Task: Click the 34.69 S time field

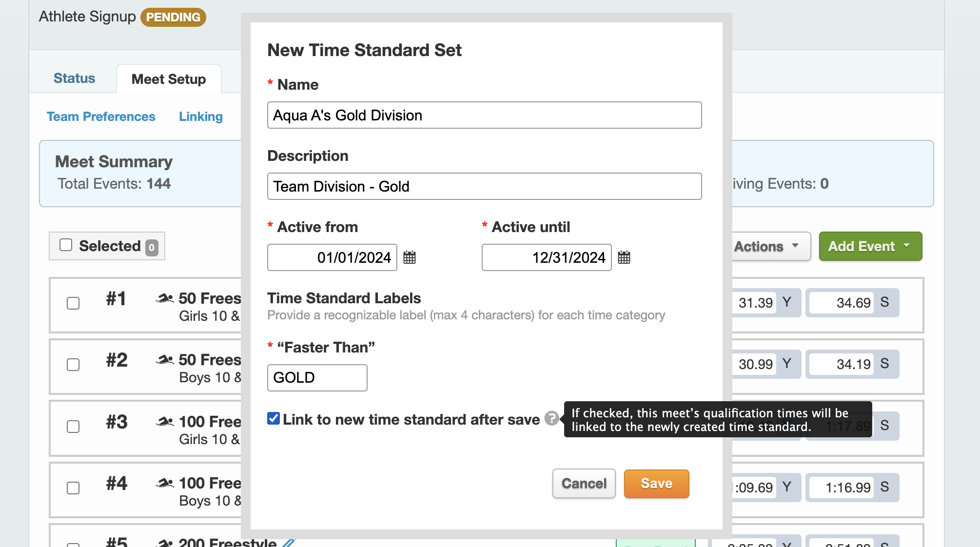Action: click(841, 303)
